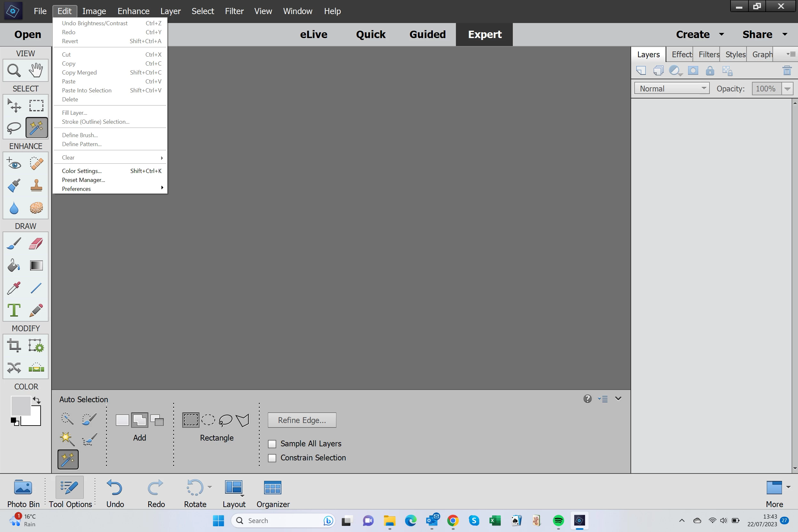
Task: Pick the Eraser tool
Action: point(36,243)
